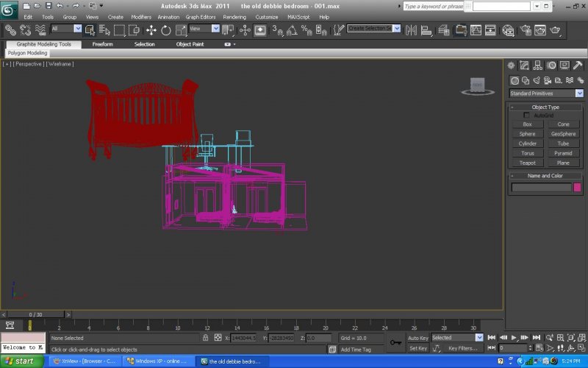Render the scene with the teapot icon
Screen dimensions: 588x368
[556, 30]
